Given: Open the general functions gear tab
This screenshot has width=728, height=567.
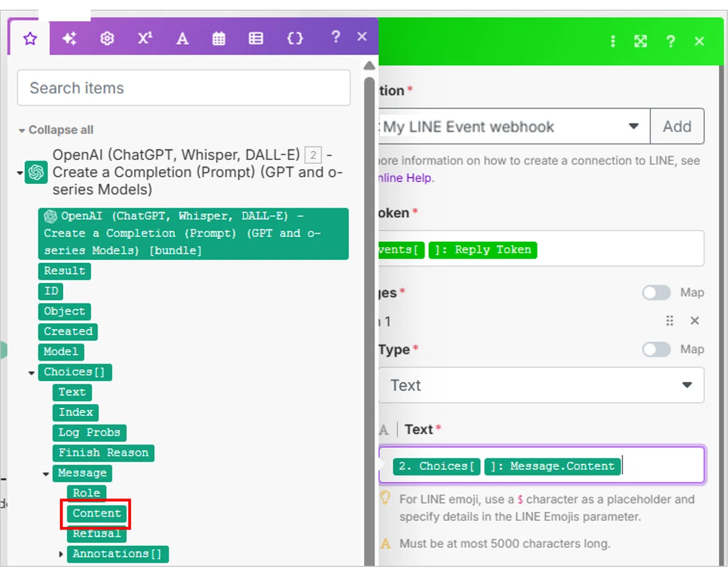Looking at the screenshot, I should 107,39.
